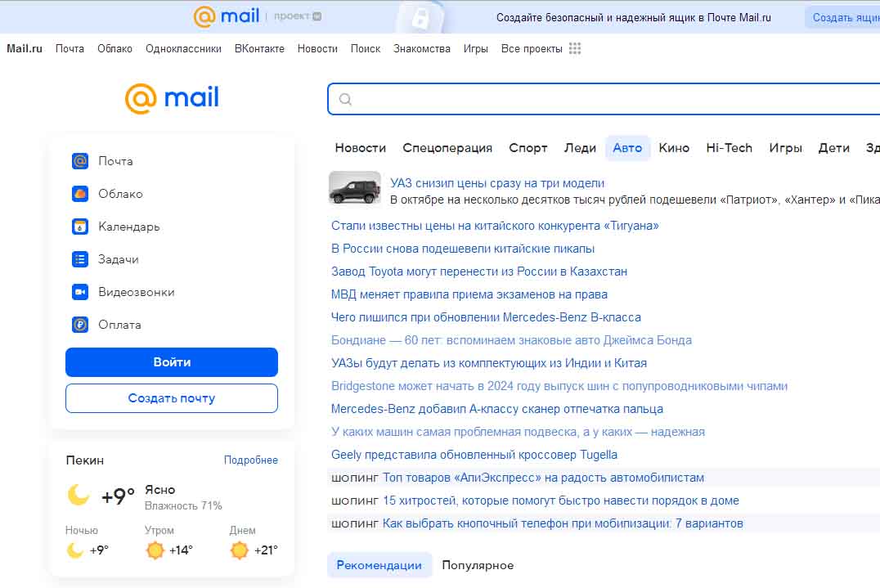The height and width of the screenshot is (588, 880).
Task: Open the Почта mail icon in sidebar
Action: pos(80,161)
